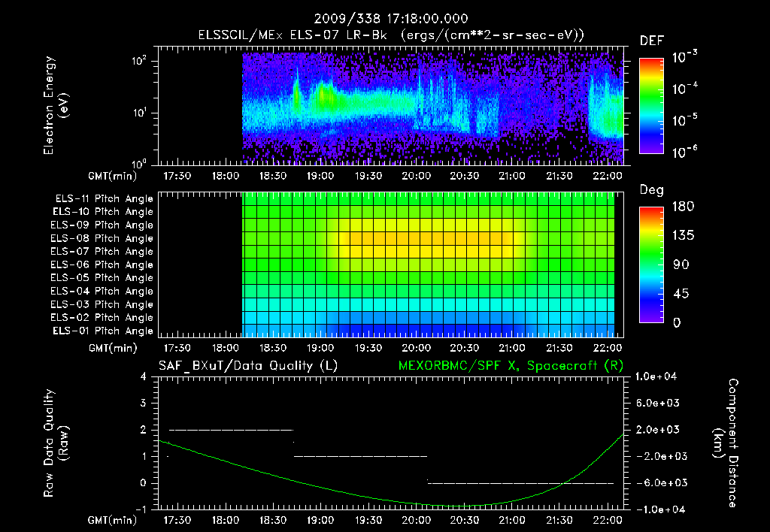
Task: Click the 10^-6 tick on DEF scale
Action: pos(685,153)
